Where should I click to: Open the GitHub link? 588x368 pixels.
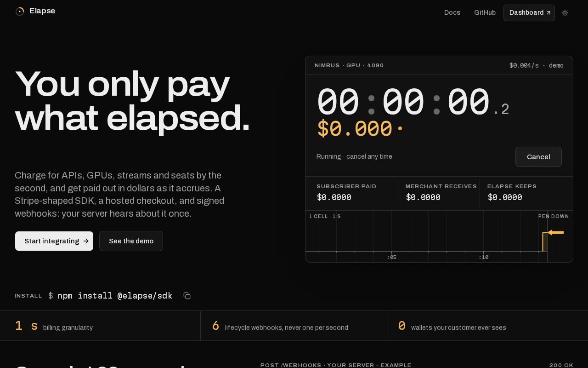485,12
